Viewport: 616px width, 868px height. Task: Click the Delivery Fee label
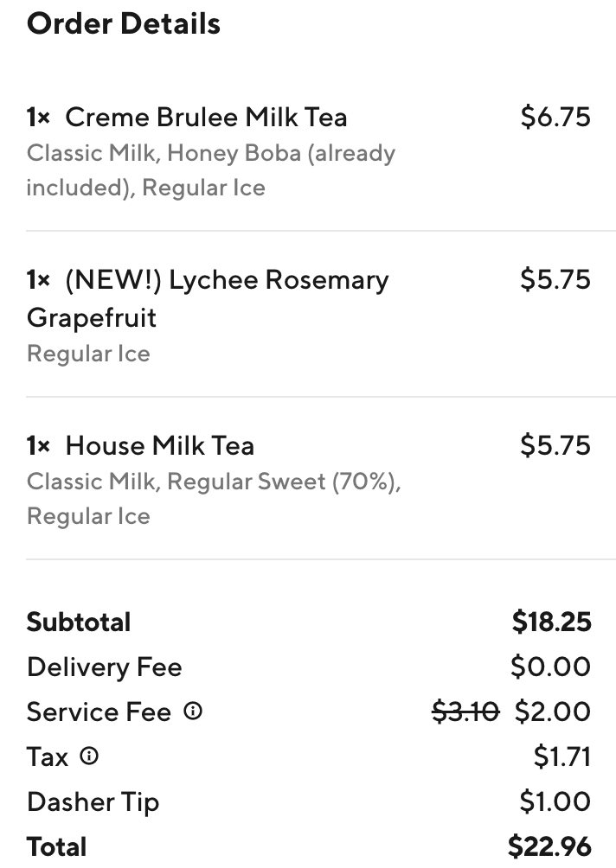(x=105, y=667)
